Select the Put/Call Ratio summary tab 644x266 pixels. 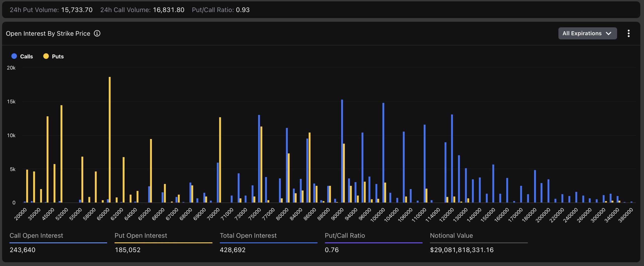click(x=345, y=236)
